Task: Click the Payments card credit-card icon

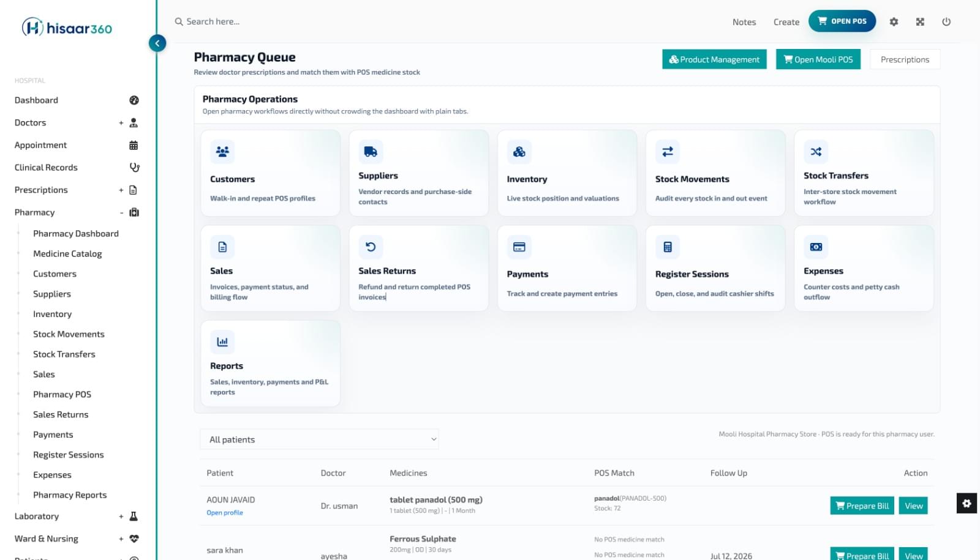Action: (519, 247)
